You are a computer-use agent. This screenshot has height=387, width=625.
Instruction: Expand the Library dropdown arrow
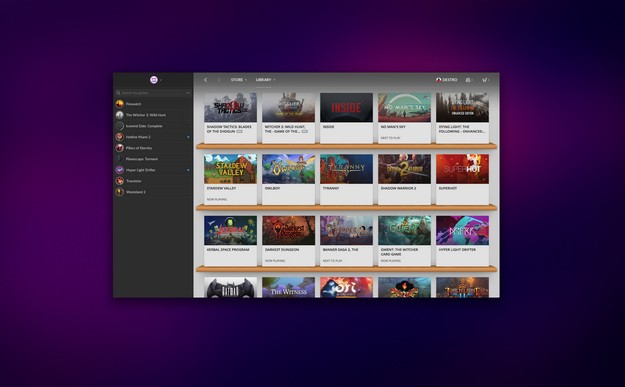coord(274,80)
